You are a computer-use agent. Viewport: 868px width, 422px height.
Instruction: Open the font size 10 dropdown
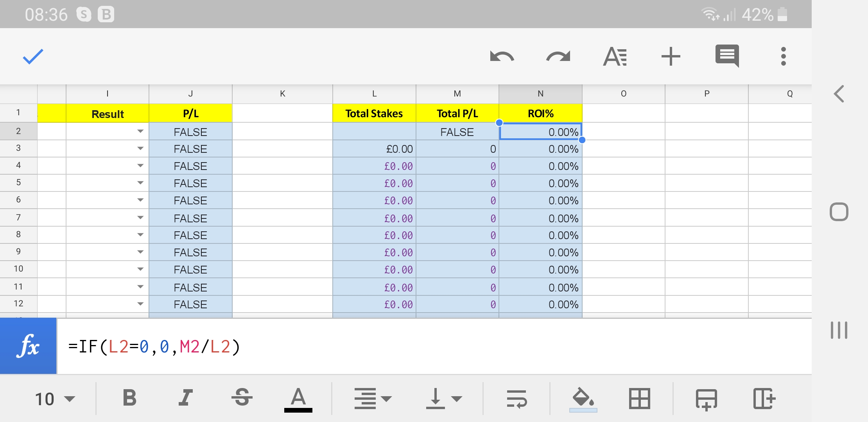pos(55,399)
